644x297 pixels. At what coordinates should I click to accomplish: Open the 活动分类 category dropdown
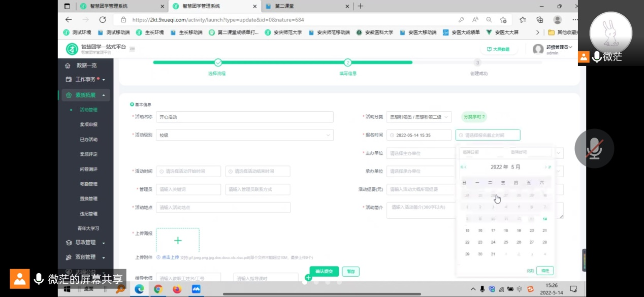(418, 117)
